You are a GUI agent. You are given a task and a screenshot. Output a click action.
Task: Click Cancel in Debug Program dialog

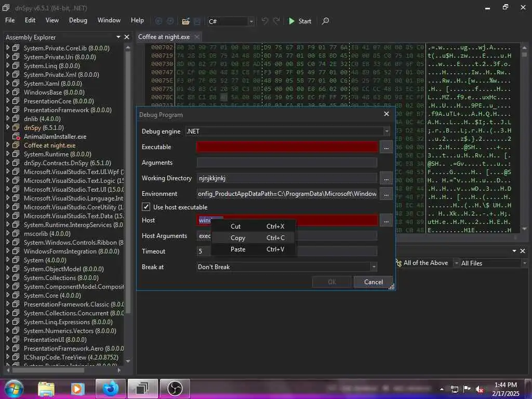[x=373, y=282]
